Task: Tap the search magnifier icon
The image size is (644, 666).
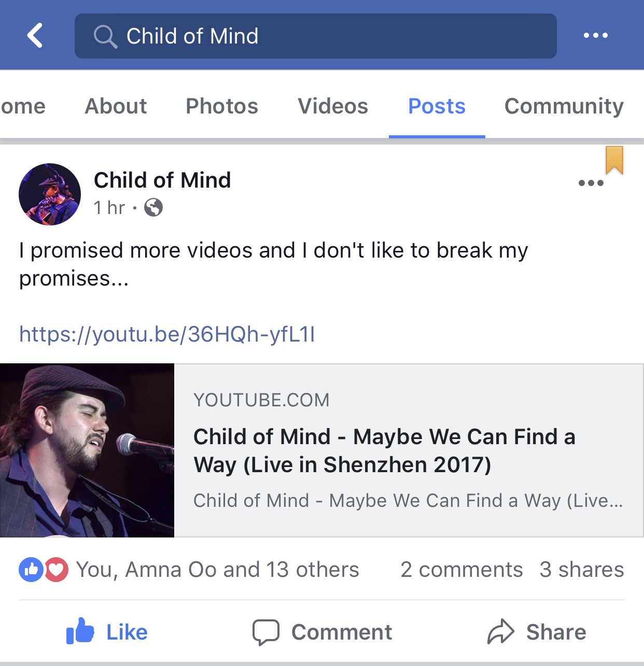Action: (x=105, y=36)
